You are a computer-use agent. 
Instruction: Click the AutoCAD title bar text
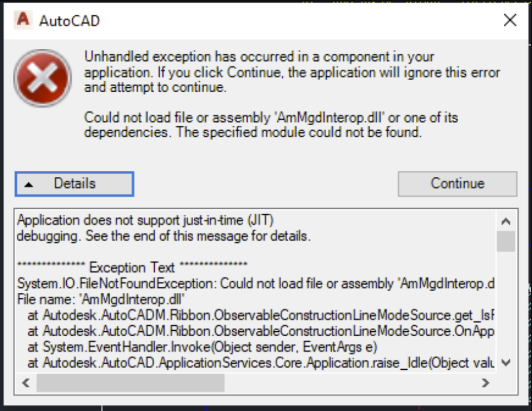(x=69, y=21)
